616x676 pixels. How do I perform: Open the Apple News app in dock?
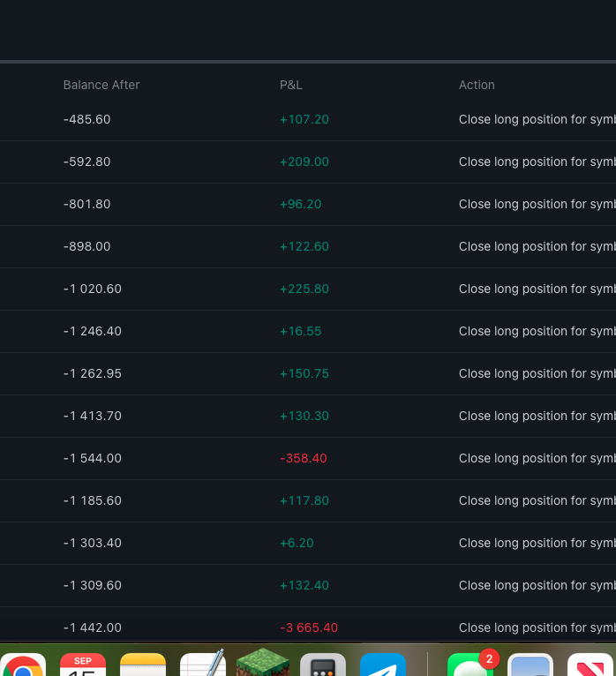(x=590, y=665)
